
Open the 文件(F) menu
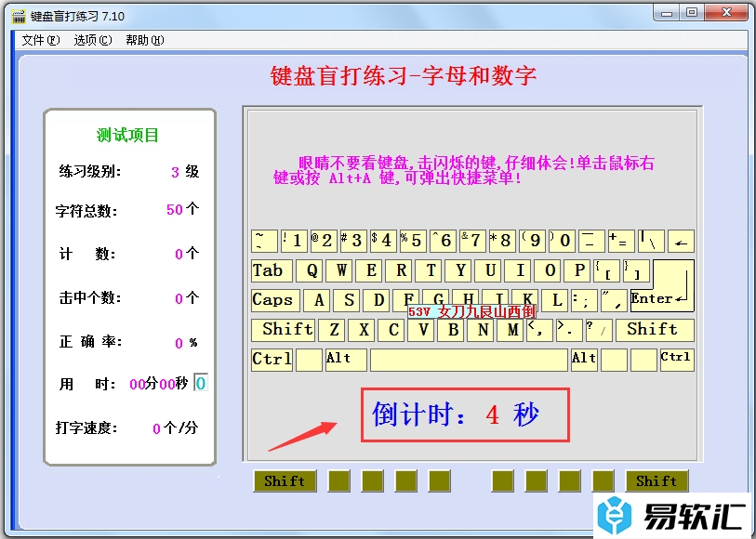coord(41,40)
